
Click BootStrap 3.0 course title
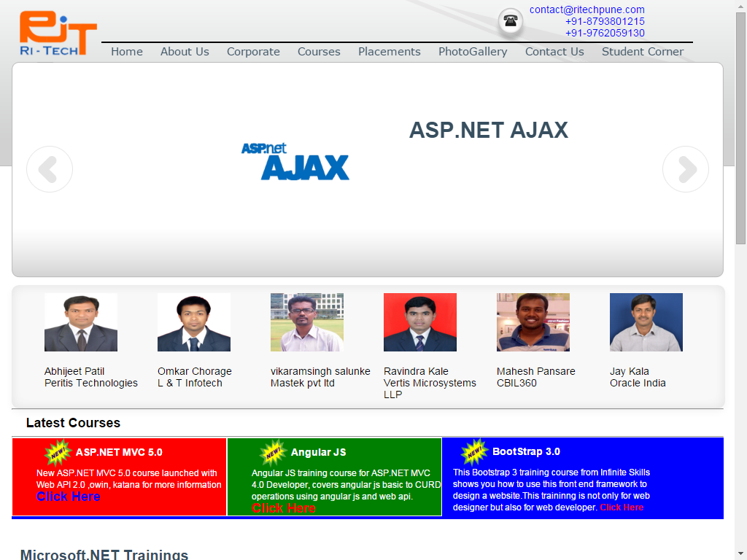coord(526,451)
